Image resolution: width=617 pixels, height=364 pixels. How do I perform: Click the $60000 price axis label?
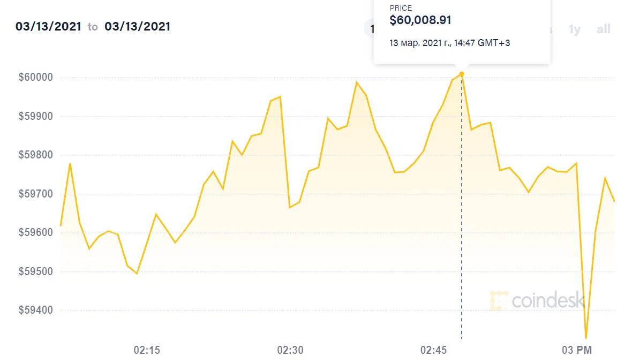[x=36, y=78]
